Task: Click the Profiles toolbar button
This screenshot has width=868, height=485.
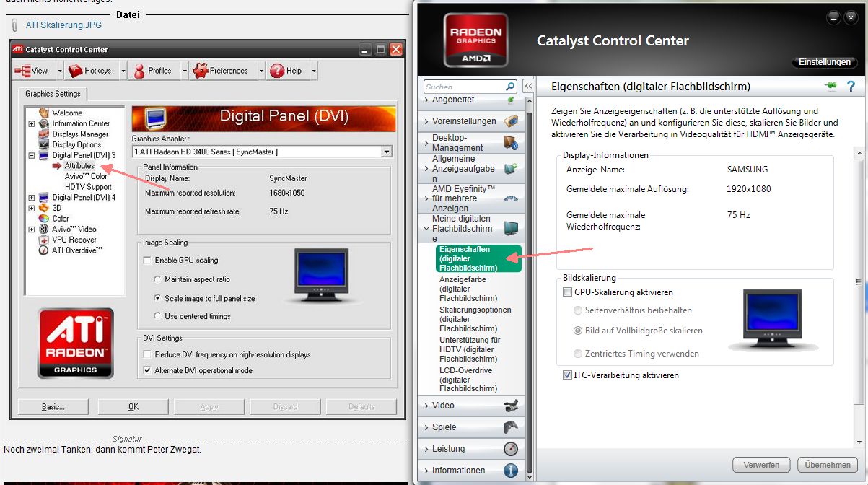Action: click(x=154, y=71)
